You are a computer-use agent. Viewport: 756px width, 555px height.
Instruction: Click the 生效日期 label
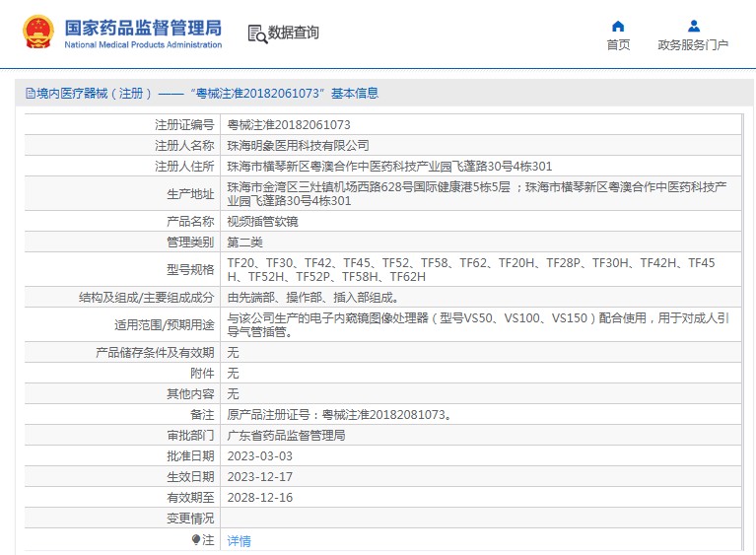tap(190, 477)
